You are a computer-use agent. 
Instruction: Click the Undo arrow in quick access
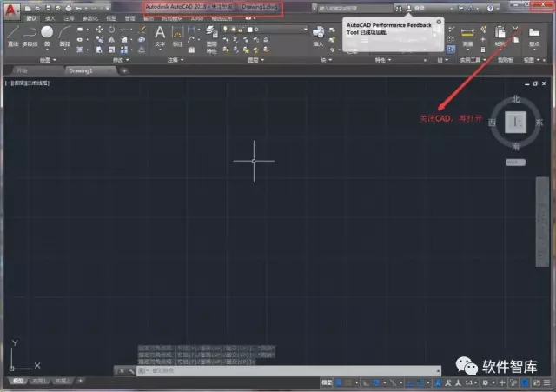(x=79, y=8)
